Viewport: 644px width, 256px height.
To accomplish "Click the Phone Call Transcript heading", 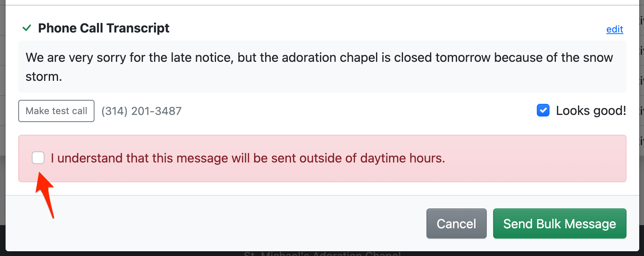I will [104, 28].
